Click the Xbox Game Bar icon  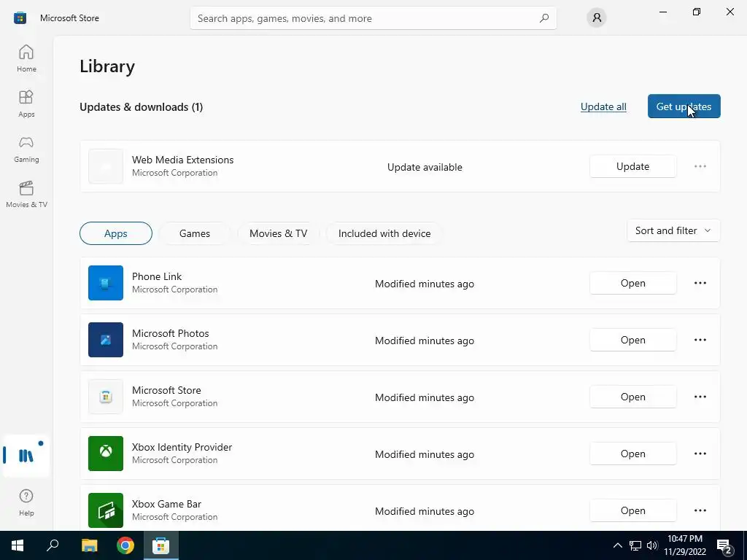106,510
